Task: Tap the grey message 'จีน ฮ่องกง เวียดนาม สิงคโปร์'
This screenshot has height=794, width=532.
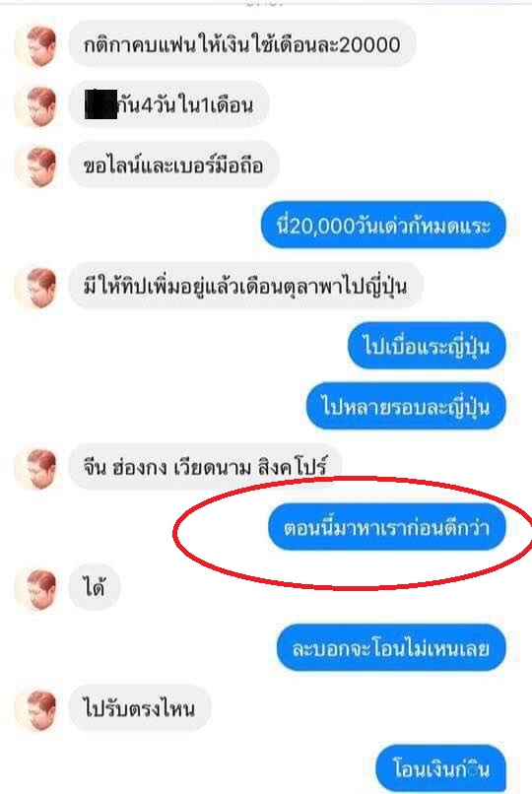Action: pos(205,466)
